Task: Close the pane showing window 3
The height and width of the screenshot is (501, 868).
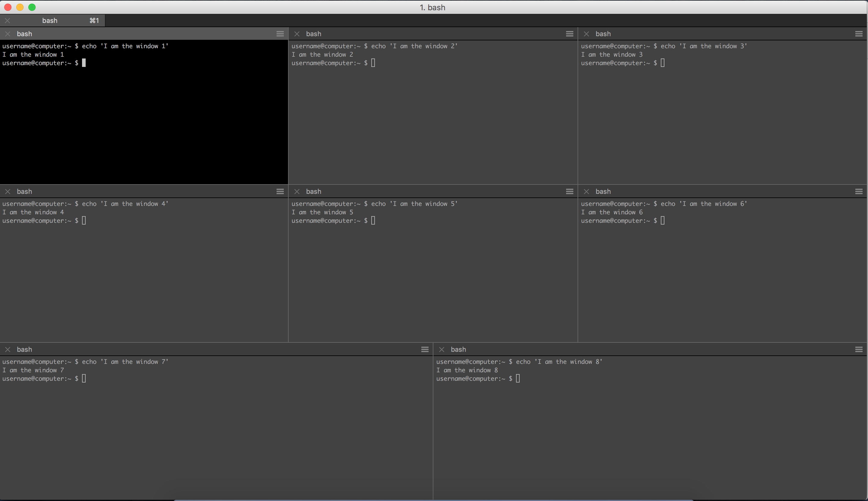Action: 587,34
